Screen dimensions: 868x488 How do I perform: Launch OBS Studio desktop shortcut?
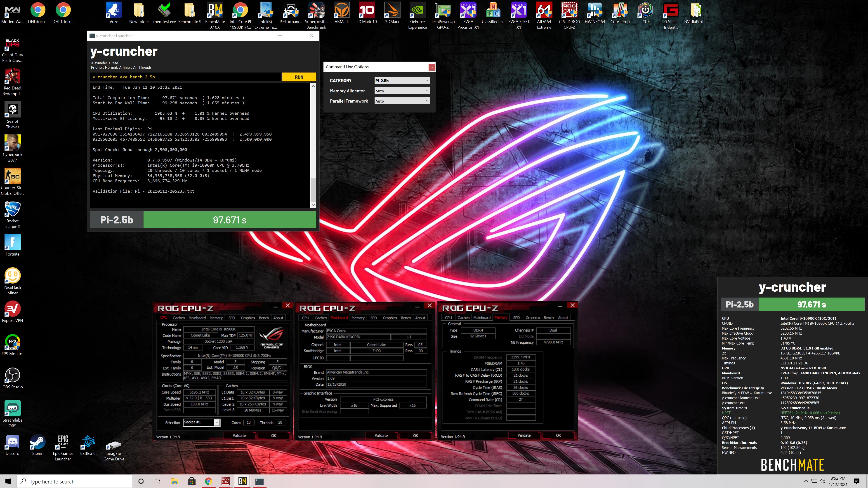(12, 378)
